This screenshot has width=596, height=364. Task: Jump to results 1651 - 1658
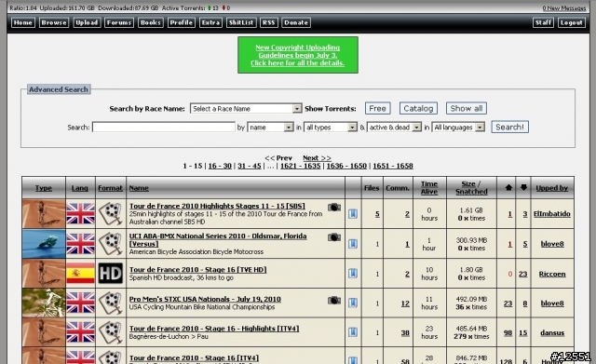393,166
